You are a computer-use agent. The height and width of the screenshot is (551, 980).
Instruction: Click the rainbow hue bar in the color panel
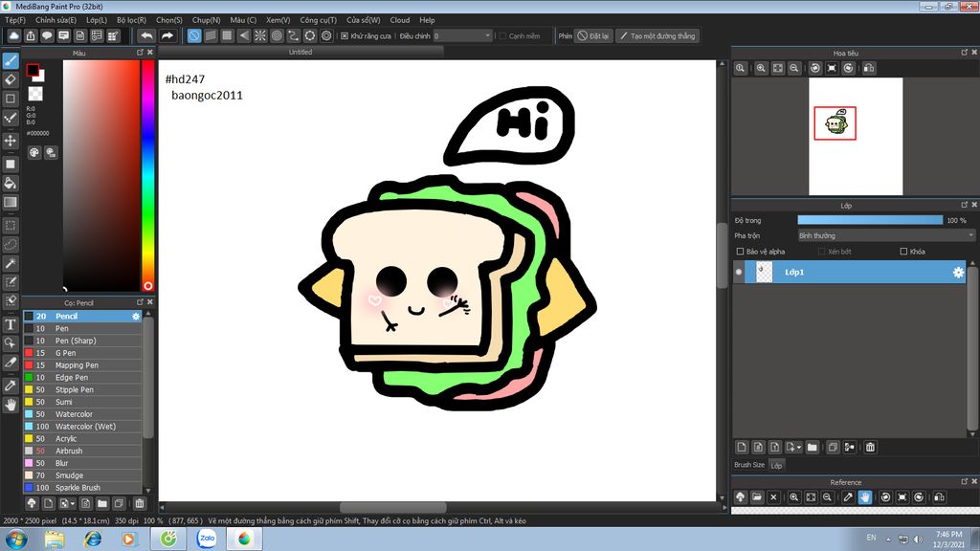click(147, 176)
